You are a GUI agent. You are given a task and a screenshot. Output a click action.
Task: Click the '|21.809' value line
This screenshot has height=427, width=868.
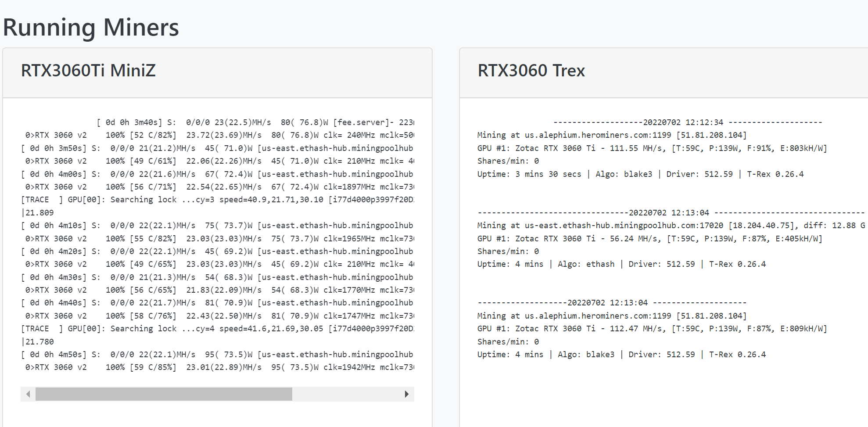37,213
